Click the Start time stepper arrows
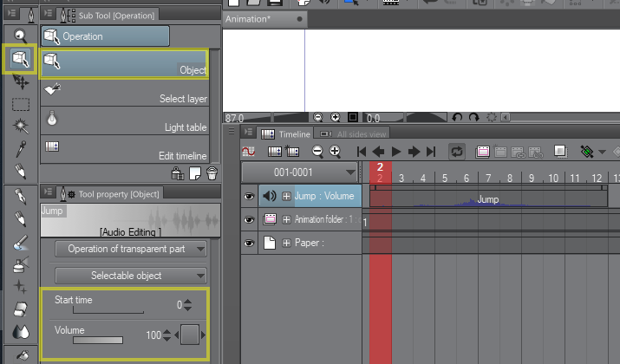This screenshot has height=364, width=620. click(188, 305)
